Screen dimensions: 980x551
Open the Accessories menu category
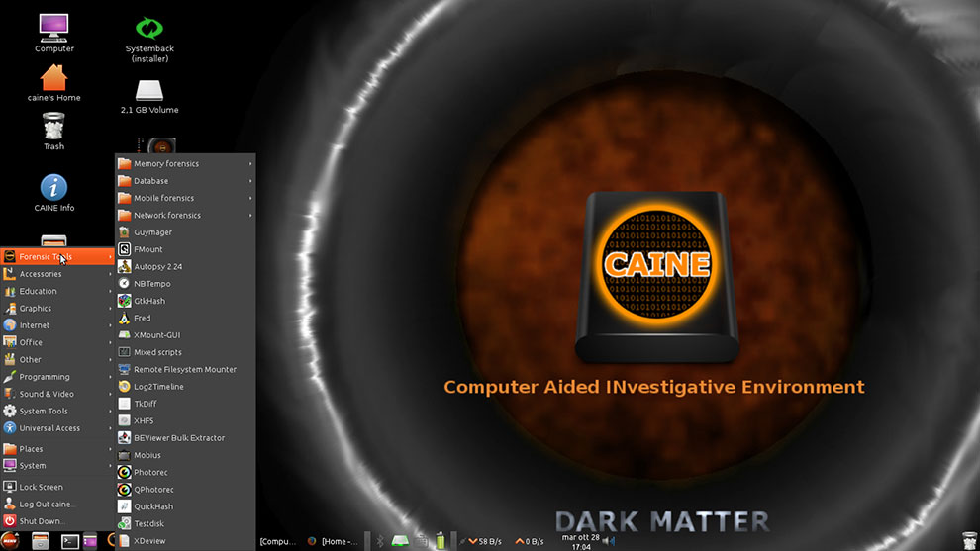click(57, 274)
